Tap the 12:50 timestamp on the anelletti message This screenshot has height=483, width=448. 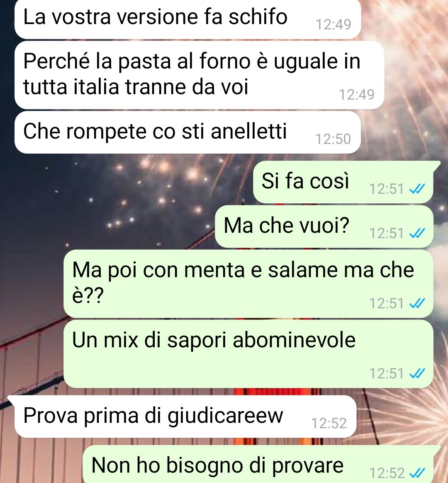[x=333, y=139]
